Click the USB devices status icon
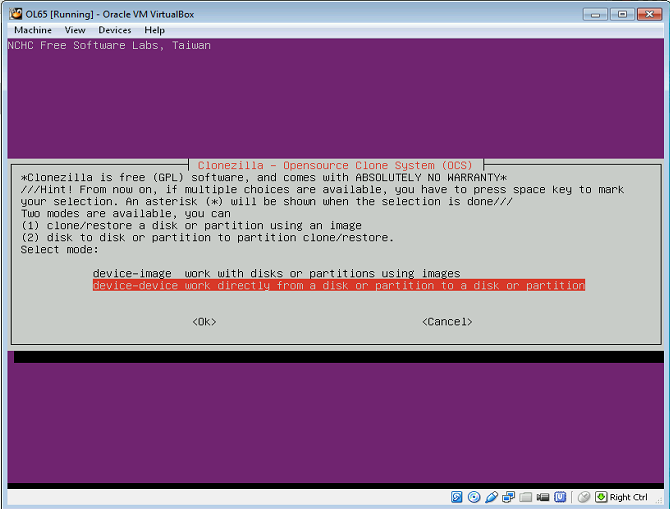 tap(491, 497)
